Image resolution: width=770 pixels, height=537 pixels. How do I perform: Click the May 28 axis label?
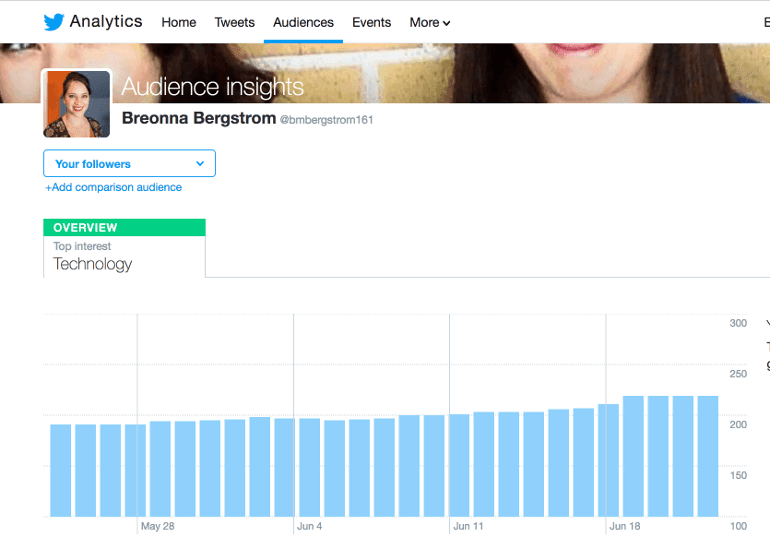[158, 526]
